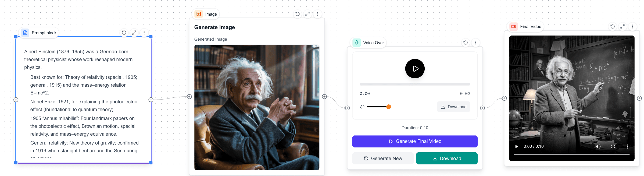Viewport: 644px width, 176px height.
Task: Expand the Final Video block
Action: 622,26
